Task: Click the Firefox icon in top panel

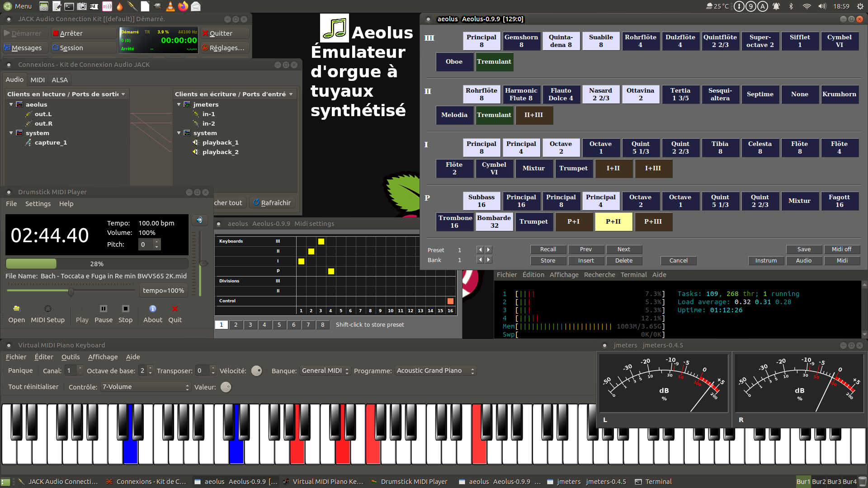Action: pyautogui.click(x=183, y=6)
